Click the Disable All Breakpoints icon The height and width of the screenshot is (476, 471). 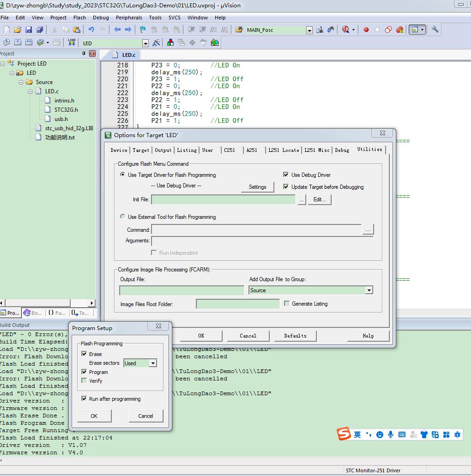point(388,30)
